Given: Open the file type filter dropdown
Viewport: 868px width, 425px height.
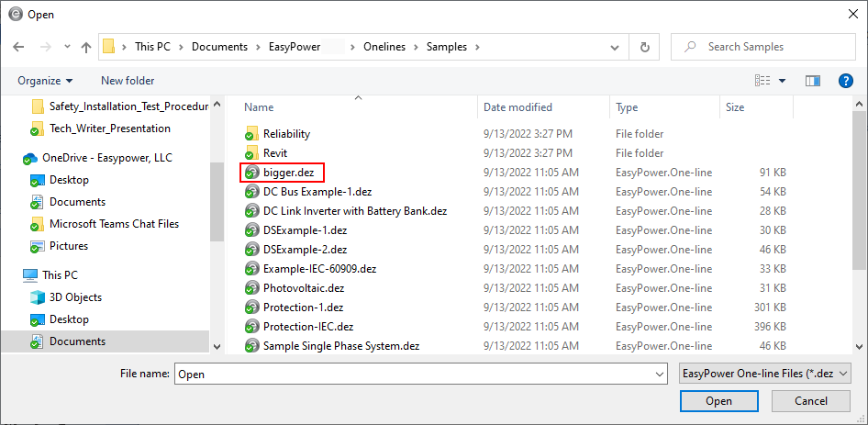Looking at the screenshot, I should point(763,374).
